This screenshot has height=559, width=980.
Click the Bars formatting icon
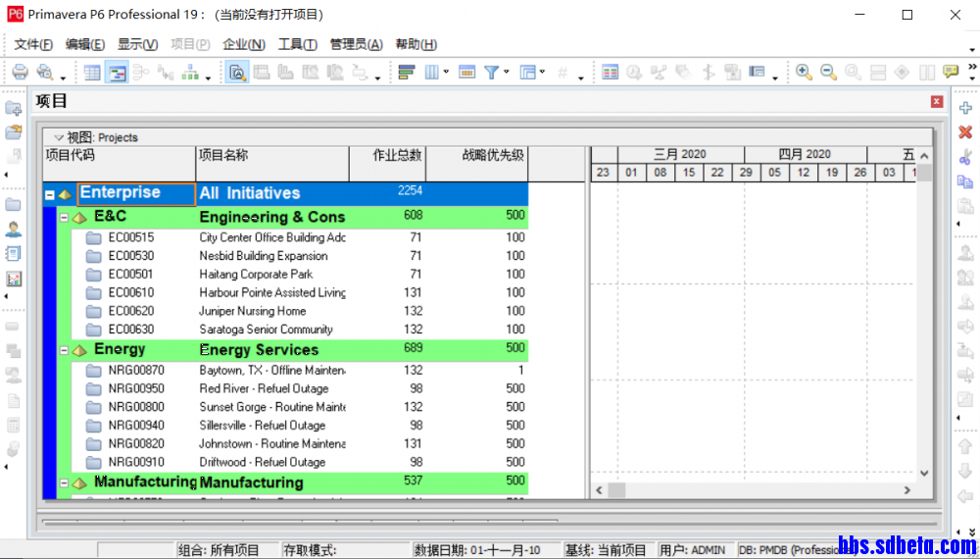pyautogui.click(x=407, y=73)
